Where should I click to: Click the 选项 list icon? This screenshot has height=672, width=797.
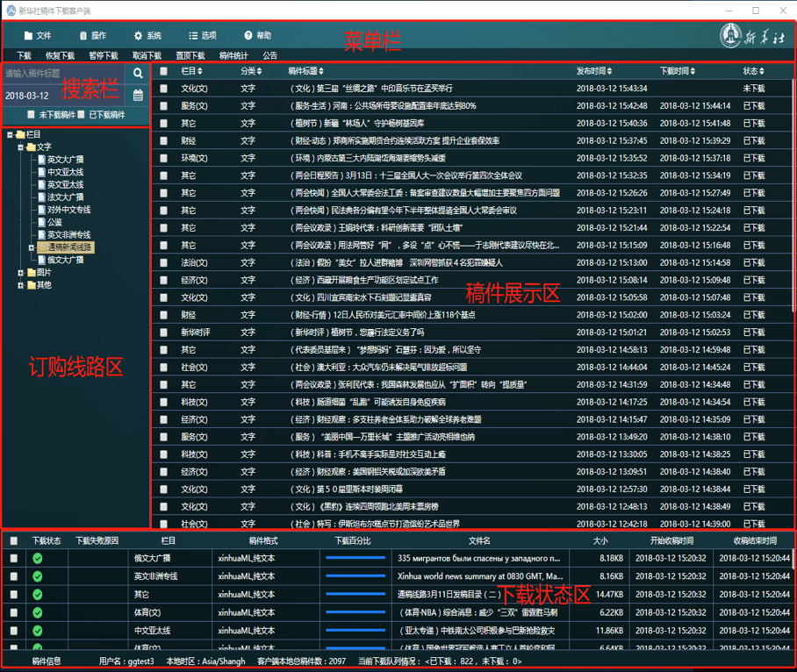pos(193,36)
